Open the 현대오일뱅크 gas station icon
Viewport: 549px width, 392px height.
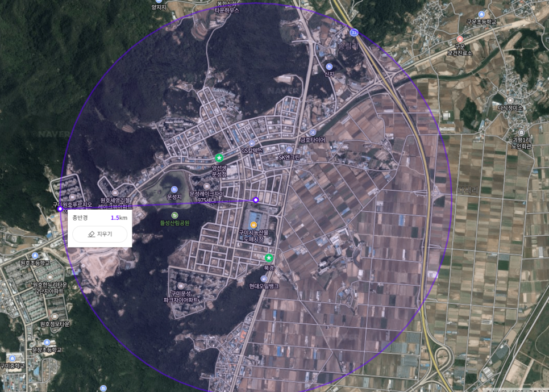coord(264,278)
